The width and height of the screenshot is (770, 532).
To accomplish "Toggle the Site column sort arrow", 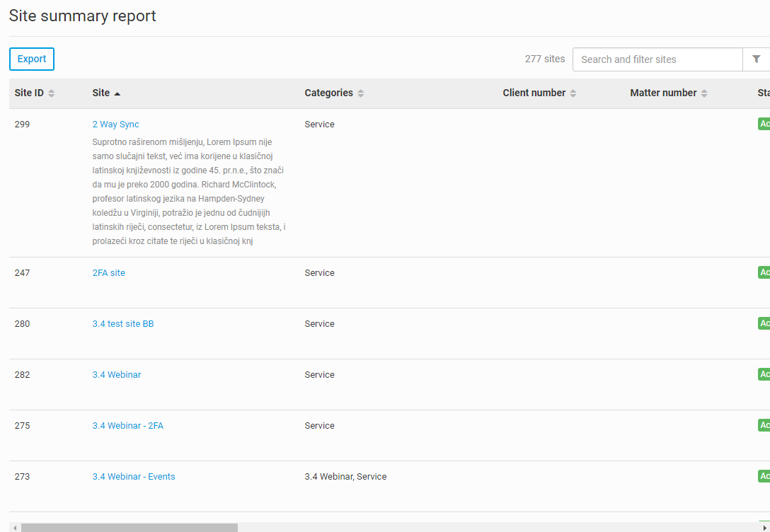I will tap(117, 93).
